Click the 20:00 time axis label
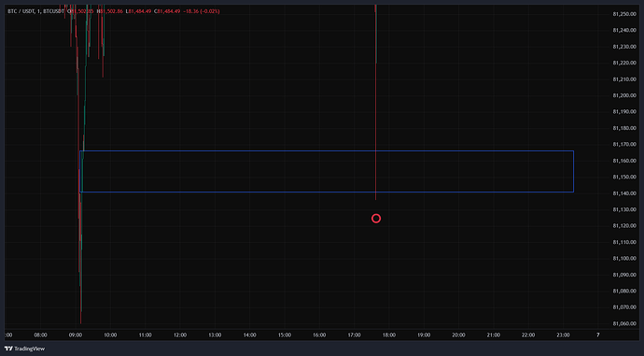Image resolution: width=644 pixels, height=356 pixels. (459, 335)
